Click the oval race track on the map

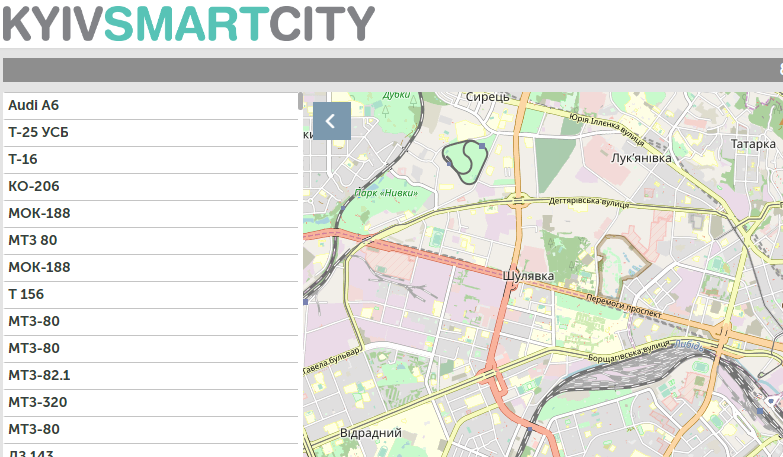[464, 162]
